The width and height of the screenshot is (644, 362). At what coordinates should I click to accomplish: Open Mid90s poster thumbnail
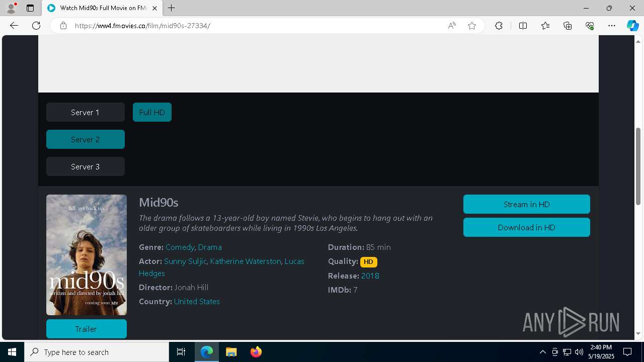click(x=87, y=255)
